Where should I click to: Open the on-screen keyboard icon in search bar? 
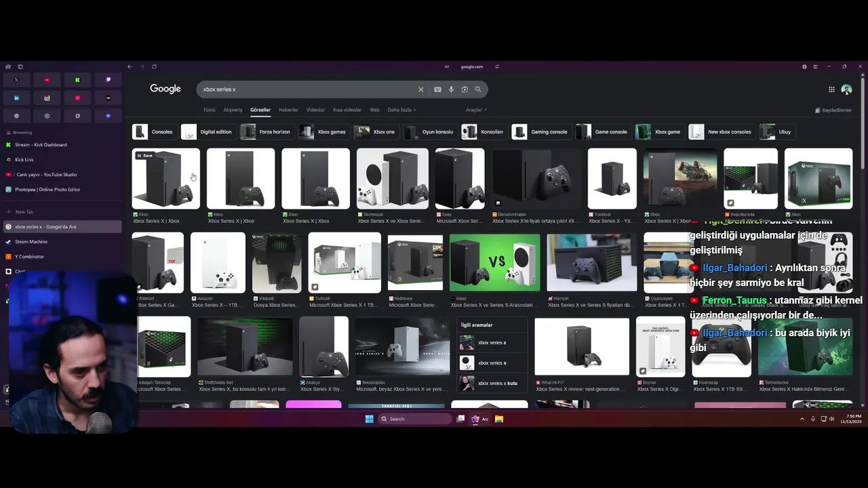click(x=437, y=89)
